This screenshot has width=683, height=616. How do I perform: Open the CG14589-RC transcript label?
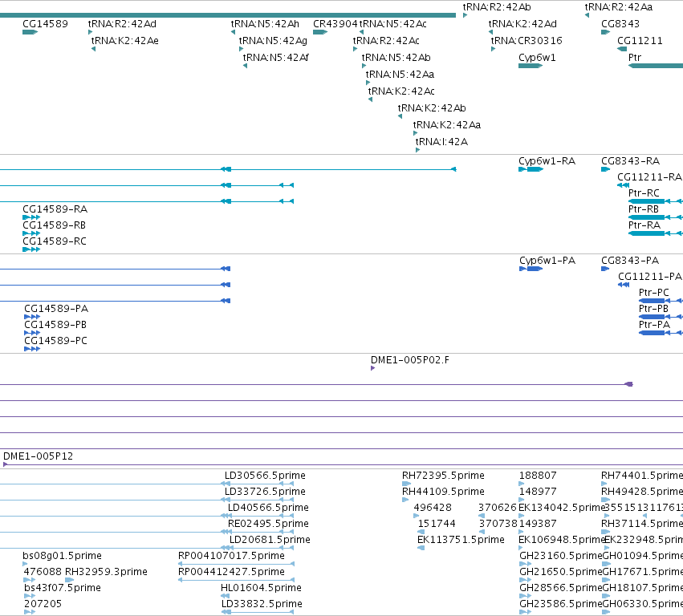(55, 241)
